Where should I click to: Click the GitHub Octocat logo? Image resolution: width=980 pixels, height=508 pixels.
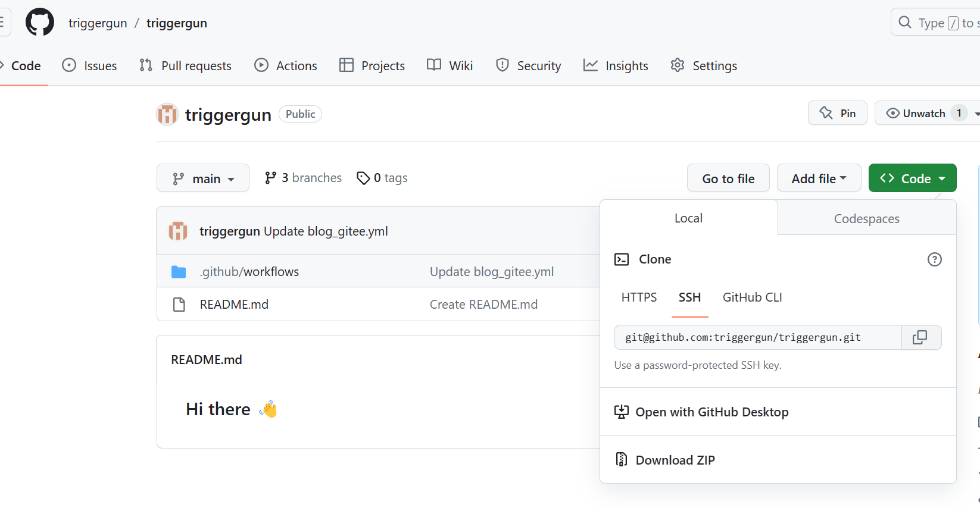(40, 23)
